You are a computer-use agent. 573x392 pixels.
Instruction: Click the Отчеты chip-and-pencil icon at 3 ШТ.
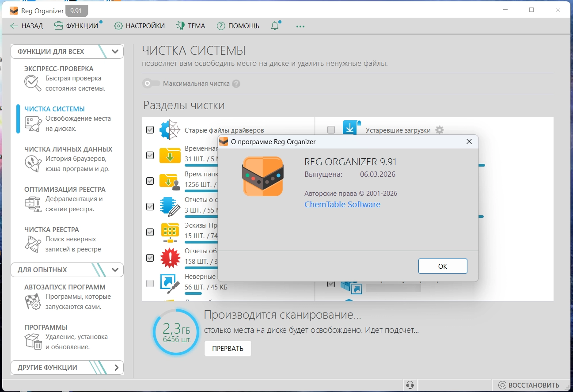point(170,206)
